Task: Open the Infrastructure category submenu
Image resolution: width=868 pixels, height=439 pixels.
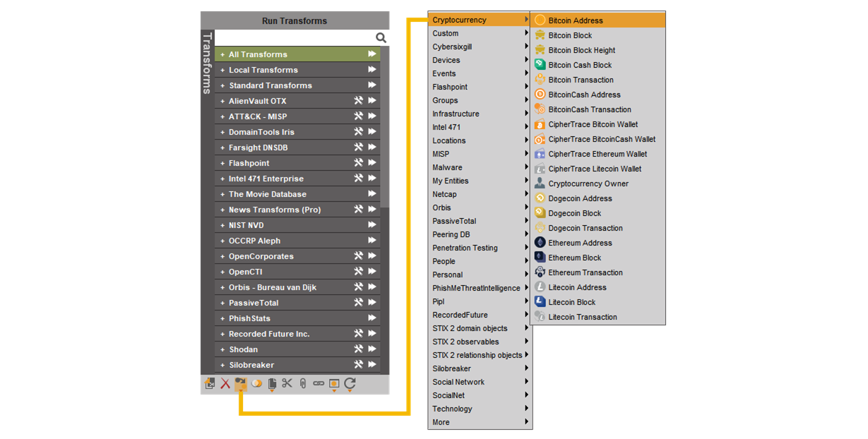Action: click(x=480, y=114)
